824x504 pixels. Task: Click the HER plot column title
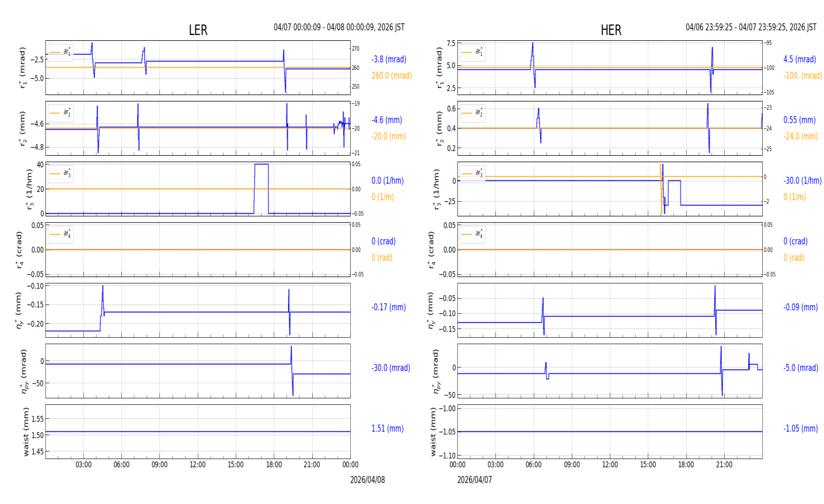point(611,30)
